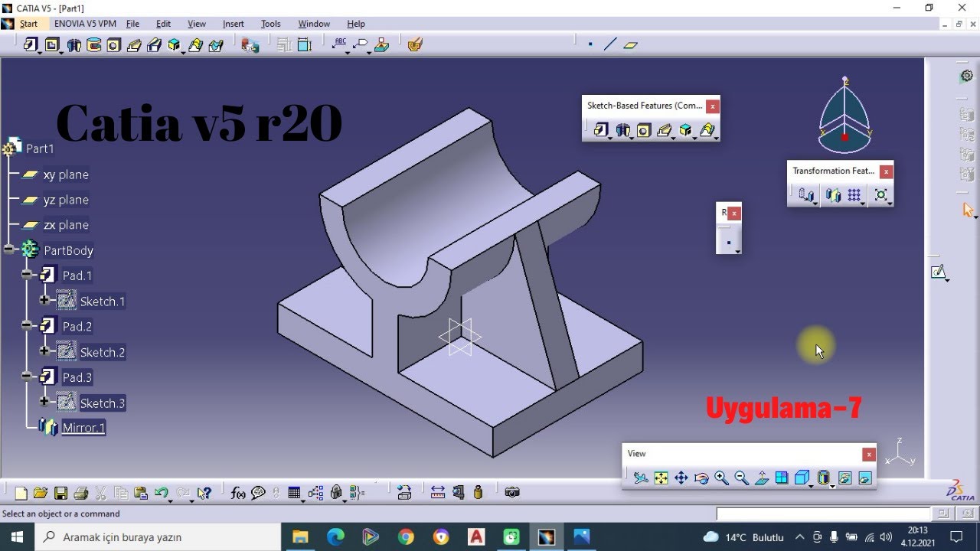Select the zx plane tree item
The height and width of the screenshot is (551, 980).
(x=66, y=225)
